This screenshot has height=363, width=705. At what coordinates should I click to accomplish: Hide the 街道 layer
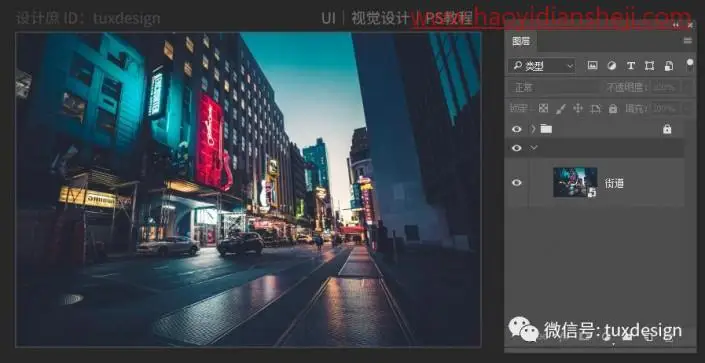[517, 183]
